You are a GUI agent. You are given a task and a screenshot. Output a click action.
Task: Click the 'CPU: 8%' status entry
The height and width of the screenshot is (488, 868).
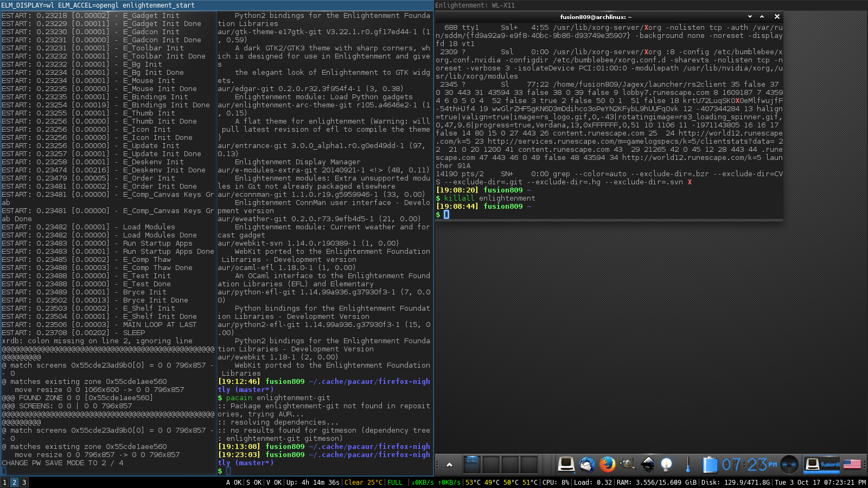point(556,482)
